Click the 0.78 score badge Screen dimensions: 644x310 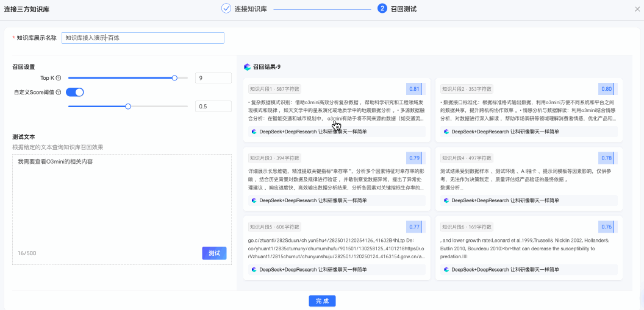coord(608,158)
